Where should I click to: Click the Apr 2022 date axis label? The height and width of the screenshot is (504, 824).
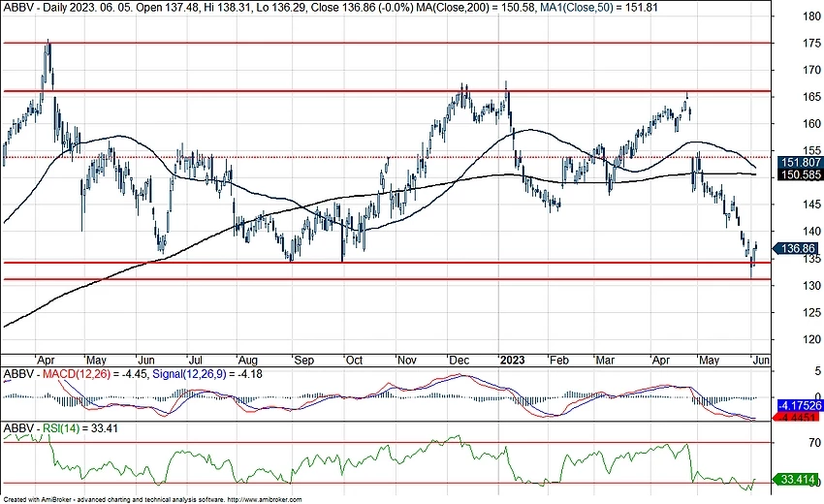tap(46, 361)
